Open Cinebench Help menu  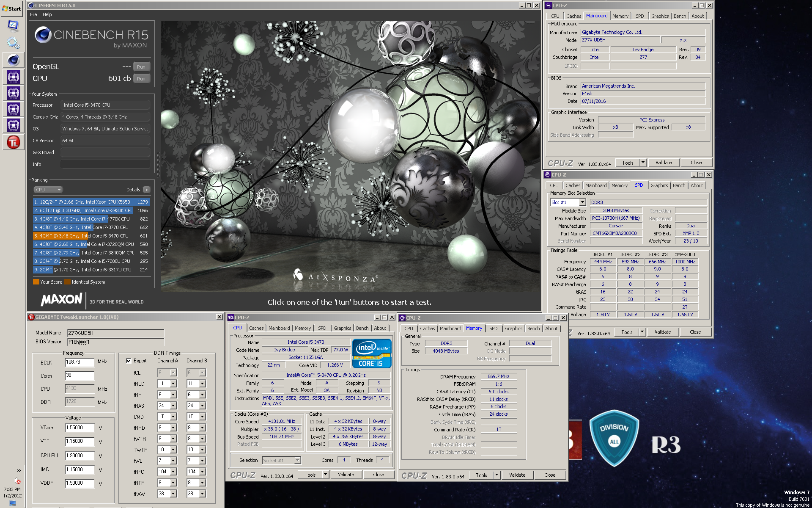point(47,14)
